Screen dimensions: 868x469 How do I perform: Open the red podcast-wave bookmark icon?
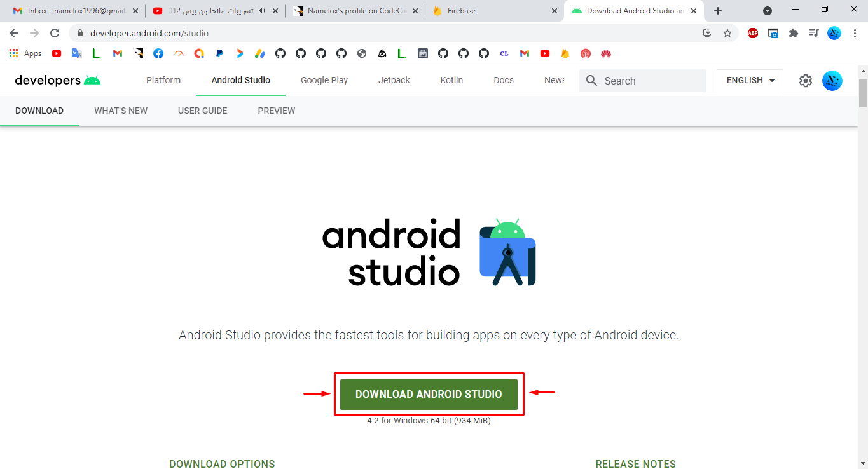pyautogui.click(x=586, y=53)
